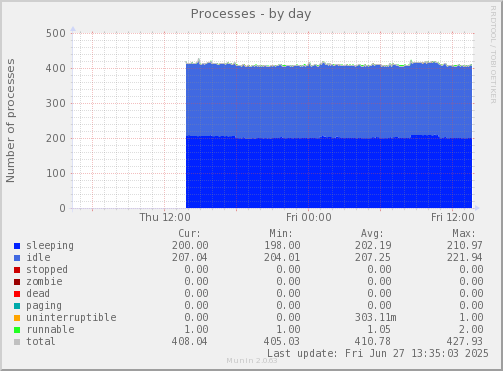Click the sleeping legend color swatch
This screenshot has height=371, width=503.
tap(17, 246)
